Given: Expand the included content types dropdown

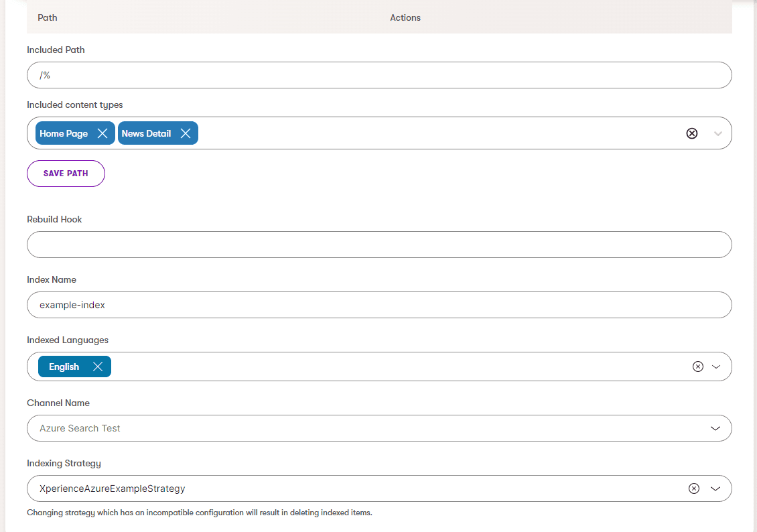Looking at the screenshot, I should (x=718, y=134).
